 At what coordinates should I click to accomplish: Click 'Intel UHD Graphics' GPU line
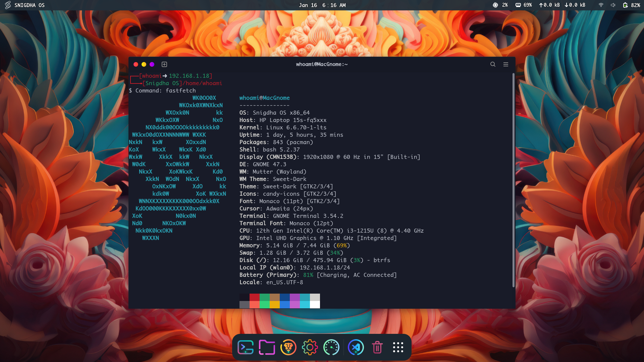318,238
